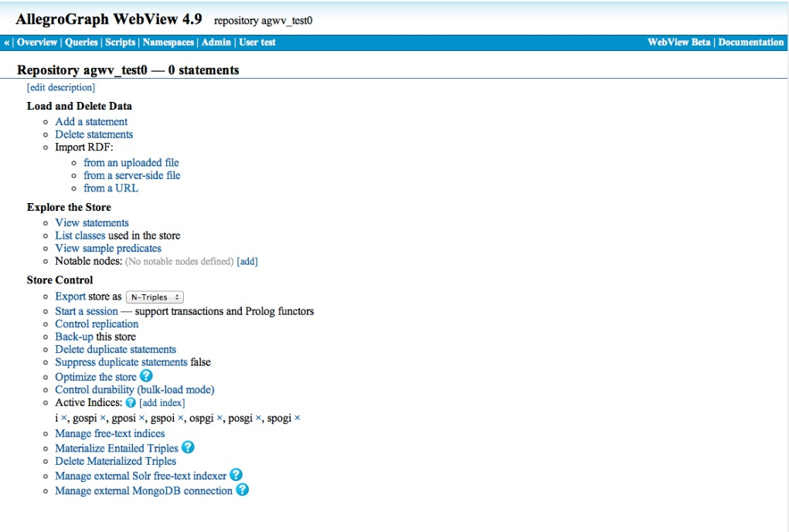This screenshot has height=532, width=789.
Task: Open help icon beside Active Indices
Action: tap(131, 403)
